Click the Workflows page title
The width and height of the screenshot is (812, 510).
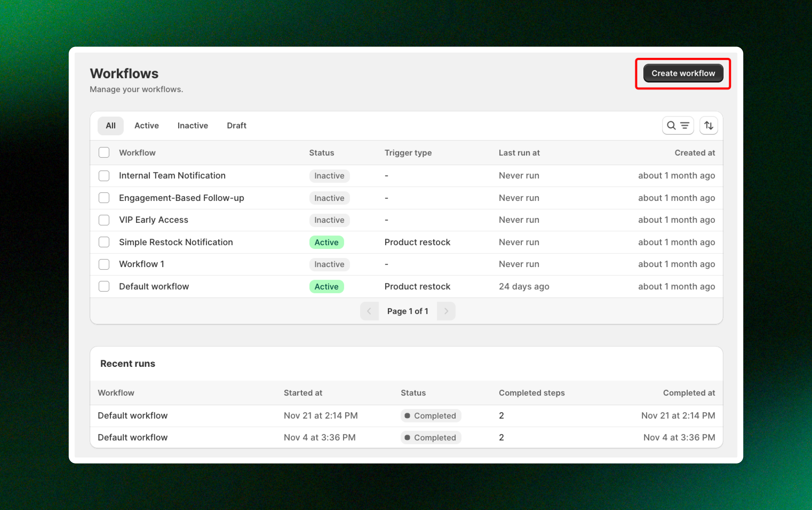tap(124, 73)
